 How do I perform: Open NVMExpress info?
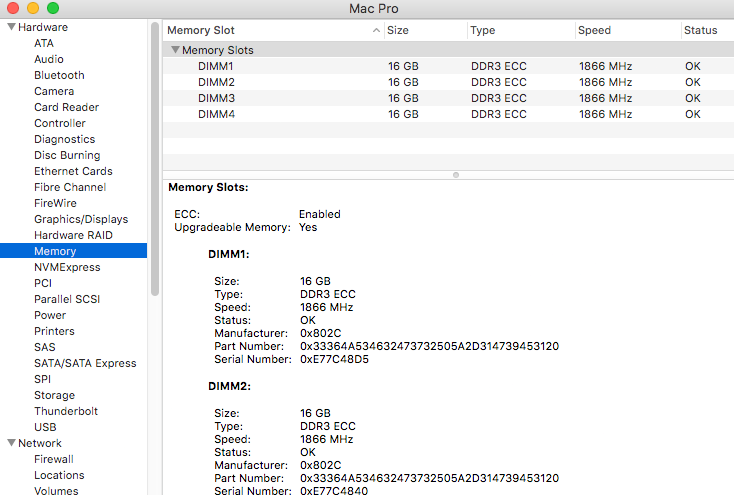tap(67, 267)
